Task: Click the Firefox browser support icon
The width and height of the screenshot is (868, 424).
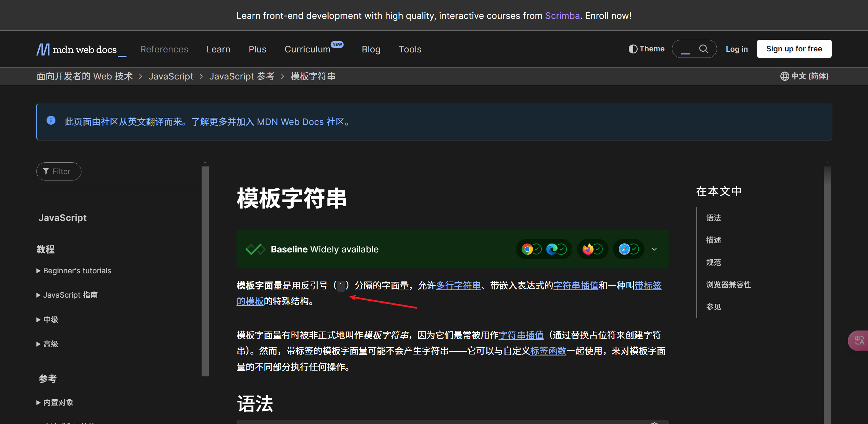Action: pos(588,249)
